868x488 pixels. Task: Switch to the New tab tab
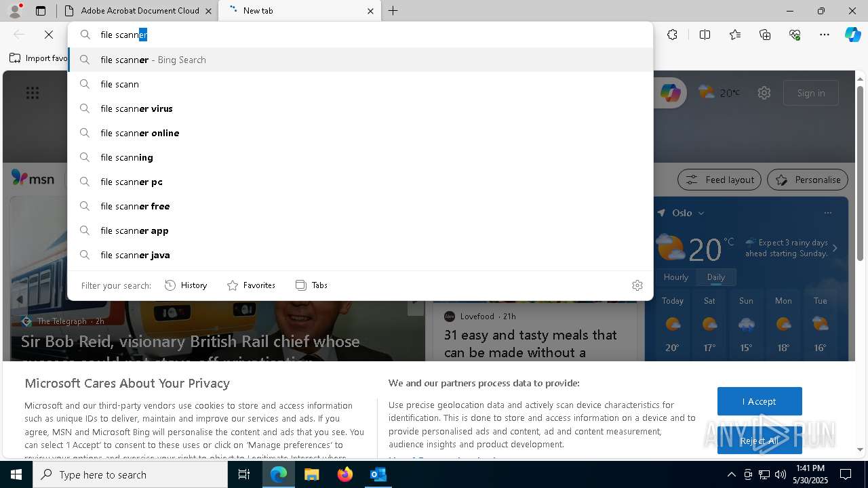pos(298,11)
